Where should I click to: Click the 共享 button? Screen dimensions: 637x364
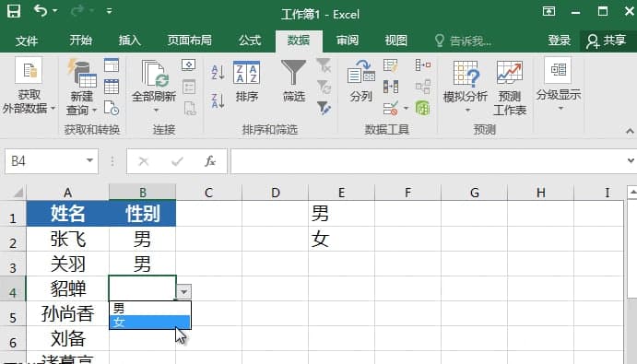pyautogui.click(x=607, y=41)
